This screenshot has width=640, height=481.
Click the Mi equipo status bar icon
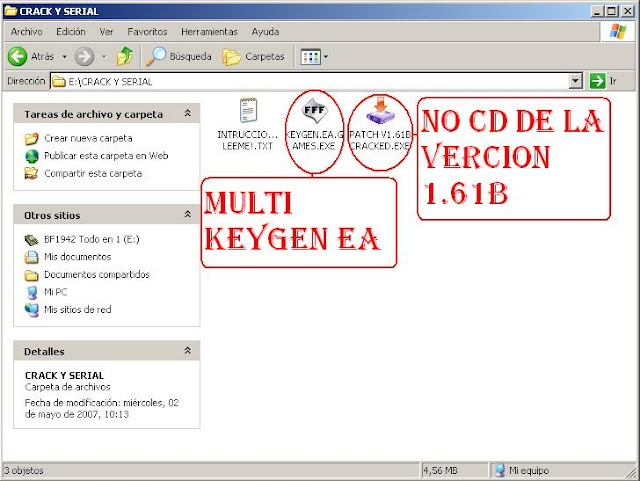click(500, 471)
